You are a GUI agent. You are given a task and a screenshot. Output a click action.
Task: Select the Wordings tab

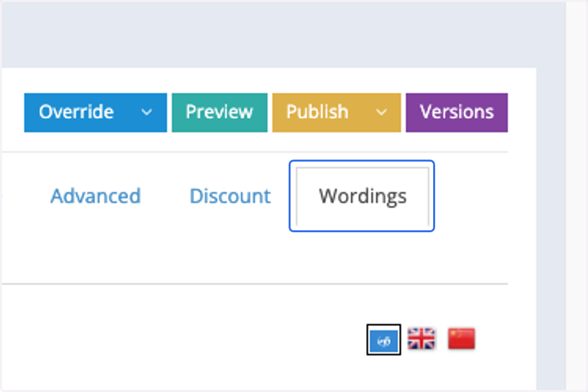pyautogui.click(x=363, y=196)
